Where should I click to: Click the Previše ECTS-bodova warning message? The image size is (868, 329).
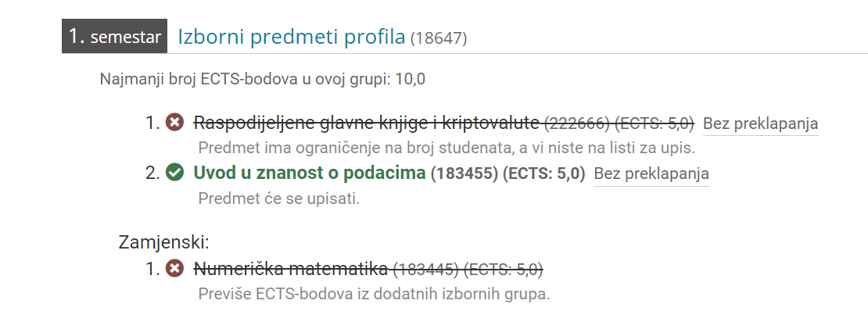[x=375, y=294]
